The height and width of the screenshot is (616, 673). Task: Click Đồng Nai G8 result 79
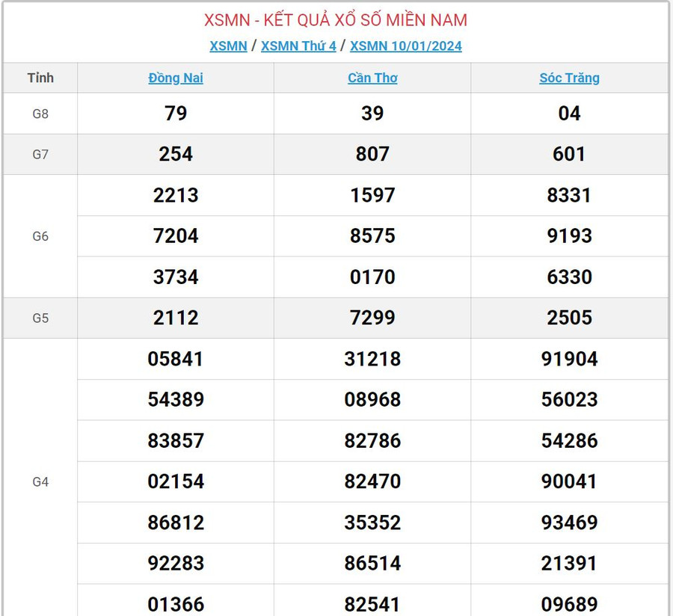[176, 114]
